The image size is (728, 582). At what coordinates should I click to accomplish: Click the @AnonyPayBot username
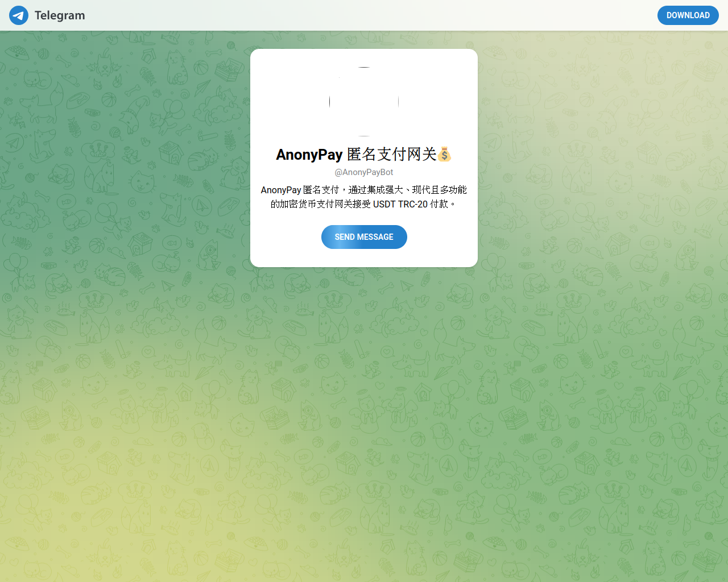click(364, 172)
